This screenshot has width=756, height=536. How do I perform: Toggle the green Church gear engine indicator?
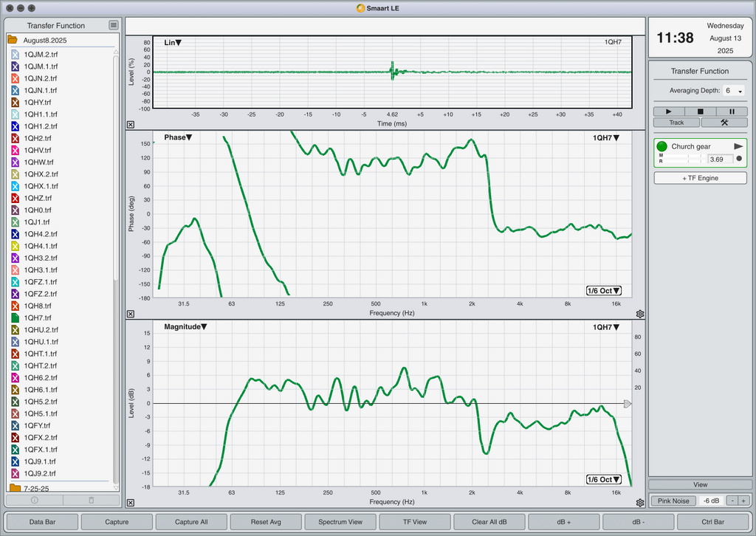click(662, 146)
